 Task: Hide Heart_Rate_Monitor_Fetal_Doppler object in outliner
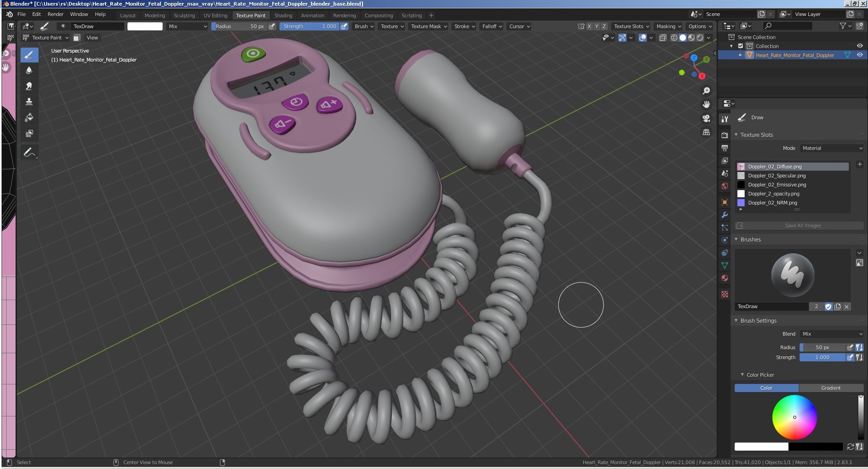pyautogui.click(x=860, y=55)
